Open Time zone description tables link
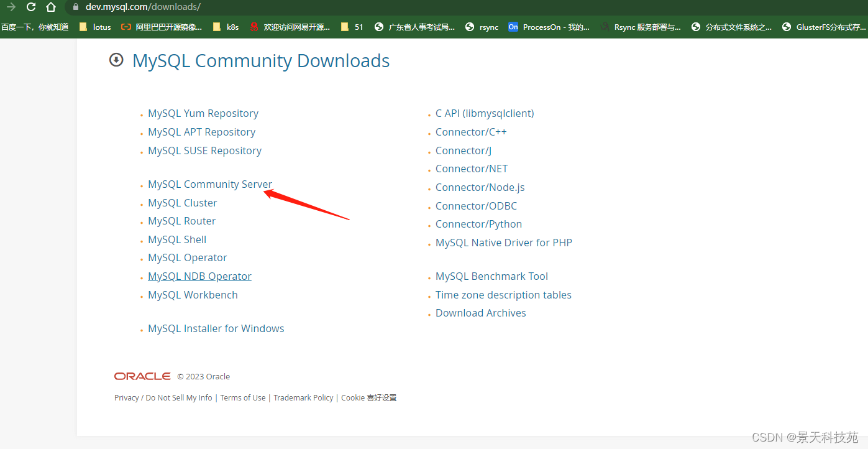868x449 pixels. coord(503,295)
